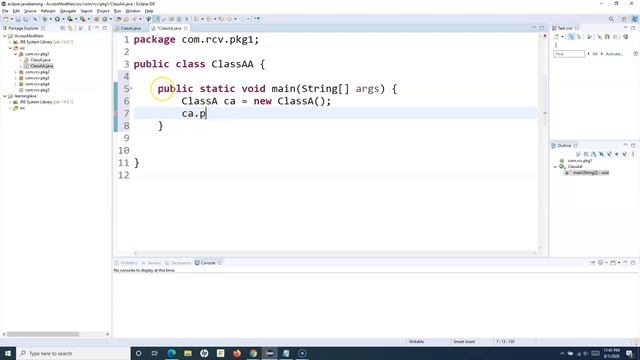This screenshot has height=360, width=640.
Task: Select main(String[]) in the Outline
Action: [x=588, y=173]
